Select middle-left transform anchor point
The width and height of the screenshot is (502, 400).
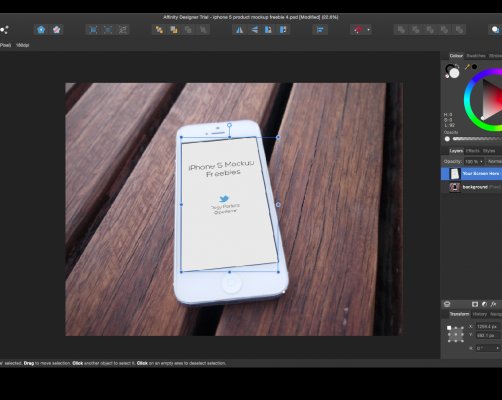[x=449, y=334]
